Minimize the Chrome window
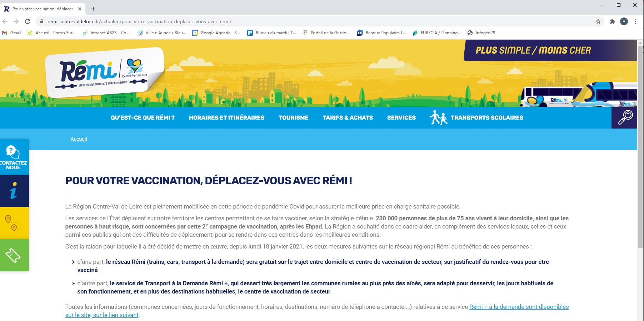The height and width of the screenshot is (321, 644). pyautogui.click(x=602, y=5)
